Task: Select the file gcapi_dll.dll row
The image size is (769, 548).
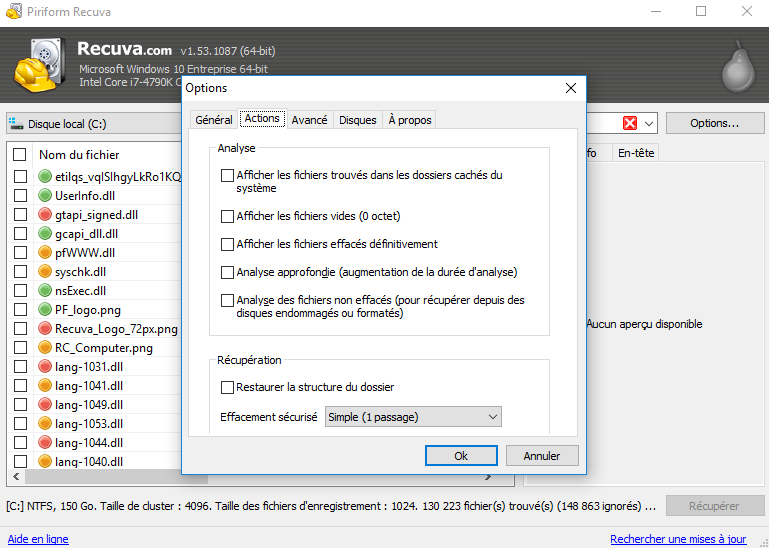Action: [x=86, y=234]
